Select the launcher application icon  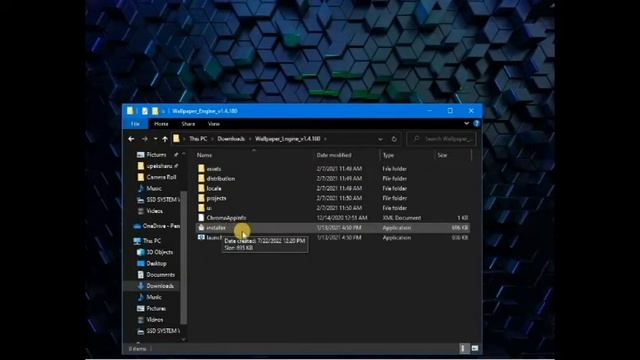click(201, 238)
